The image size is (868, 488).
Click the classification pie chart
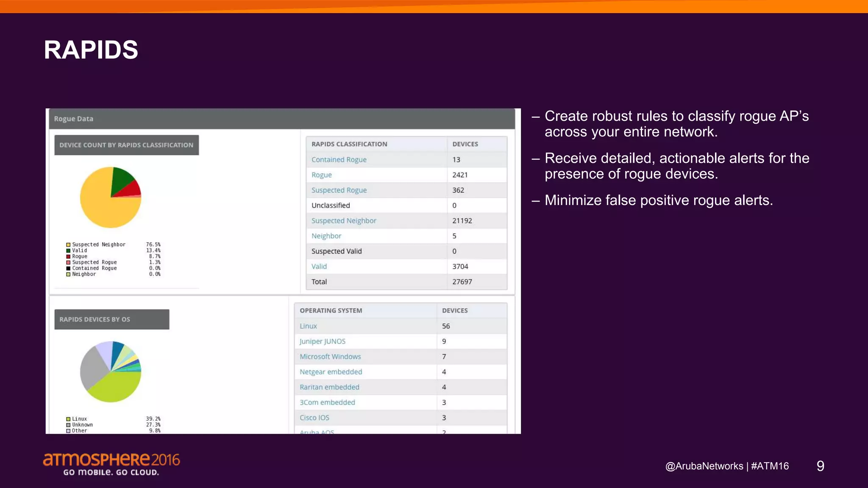coord(110,197)
